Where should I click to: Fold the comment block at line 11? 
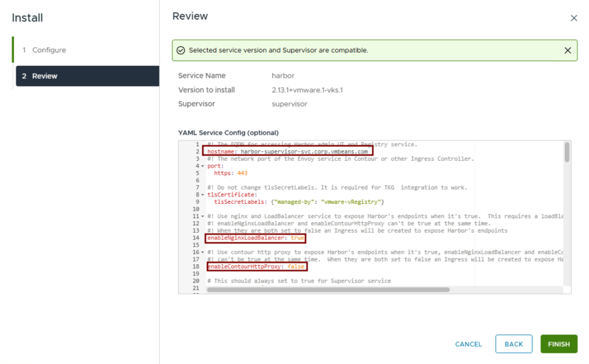point(203,216)
